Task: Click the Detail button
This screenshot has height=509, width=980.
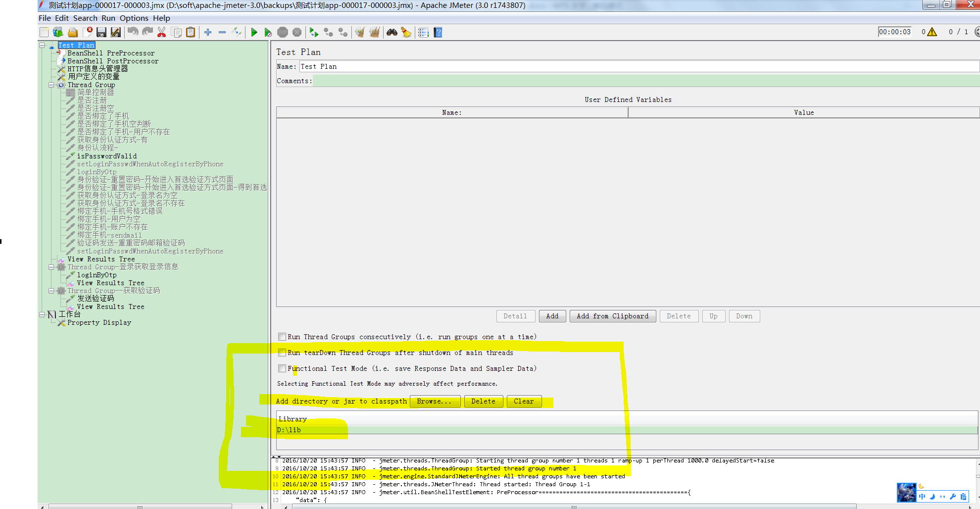Action: point(515,316)
